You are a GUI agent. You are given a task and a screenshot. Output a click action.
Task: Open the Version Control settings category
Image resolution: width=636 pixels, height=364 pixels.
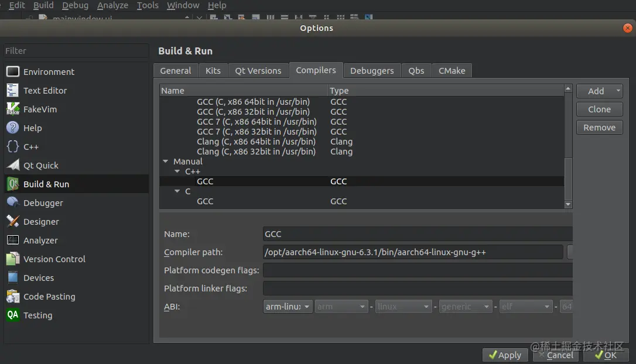pyautogui.click(x=76, y=259)
